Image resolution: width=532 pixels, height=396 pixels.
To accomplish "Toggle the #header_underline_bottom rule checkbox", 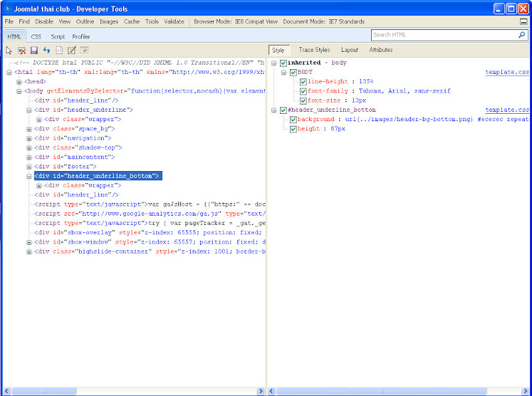I will pos(283,110).
